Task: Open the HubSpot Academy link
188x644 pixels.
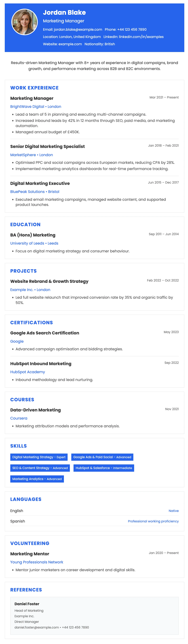Action: tap(27, 372)
